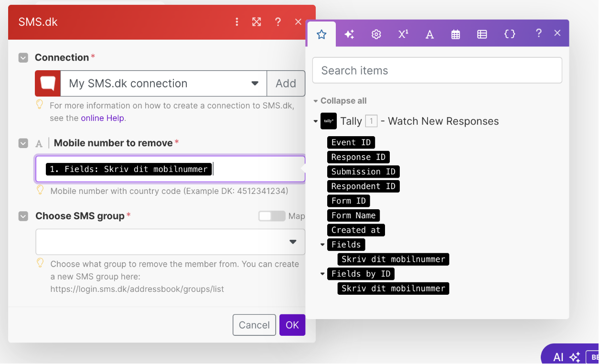Toggle the Choose SMS group checkbox
Screen dimensions: 599x364
[x=23, y=216]
